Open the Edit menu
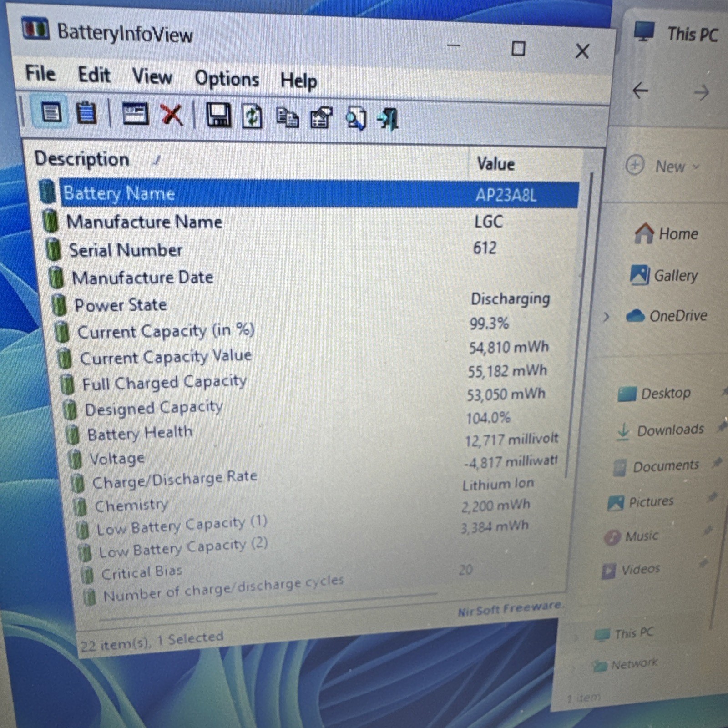728x728 pixels. tap(94, 75)
